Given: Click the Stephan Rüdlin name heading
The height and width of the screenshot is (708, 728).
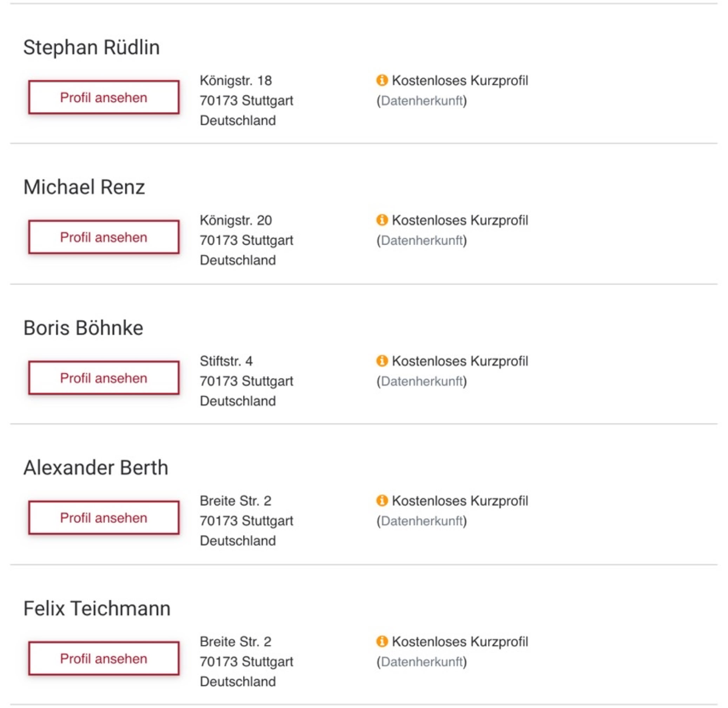Looking at the screenshot, I should [92, 47].
